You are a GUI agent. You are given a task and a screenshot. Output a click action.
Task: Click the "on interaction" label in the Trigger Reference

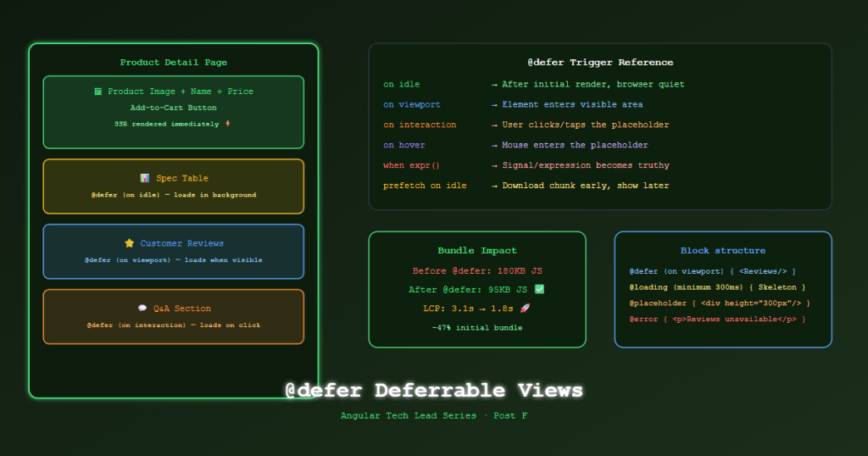420,125
